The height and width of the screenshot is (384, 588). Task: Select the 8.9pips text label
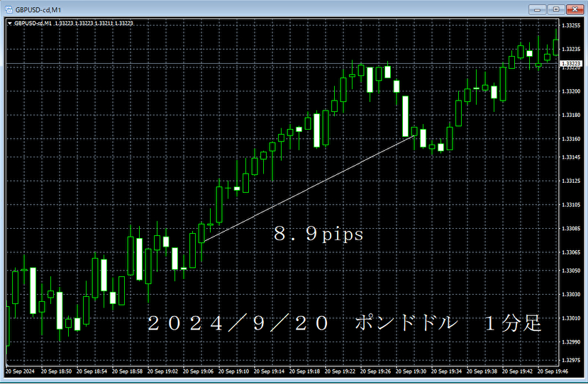318,234
